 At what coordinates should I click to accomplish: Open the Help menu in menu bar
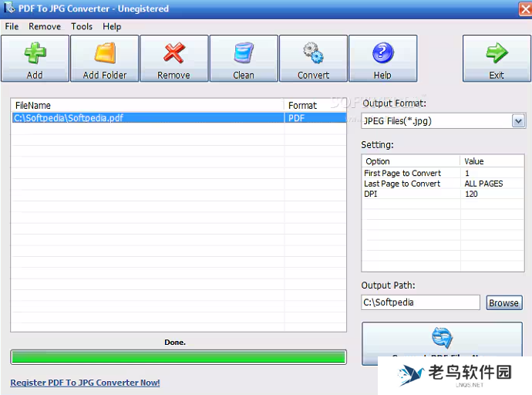pyautogui.click(x=112, y=26)
